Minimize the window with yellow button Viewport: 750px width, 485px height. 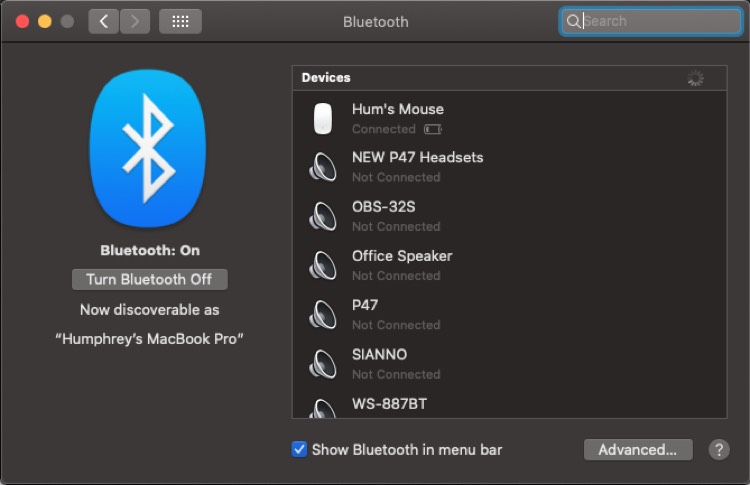point(45,22)
